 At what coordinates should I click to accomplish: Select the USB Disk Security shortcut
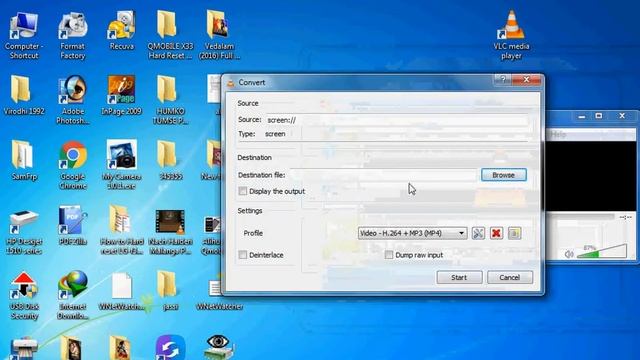[x=24, y=296]
